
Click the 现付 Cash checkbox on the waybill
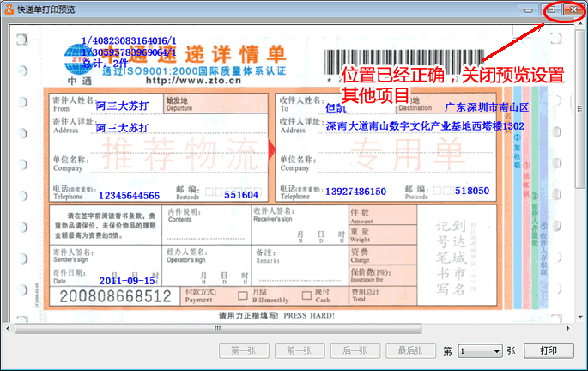point(306,295)
